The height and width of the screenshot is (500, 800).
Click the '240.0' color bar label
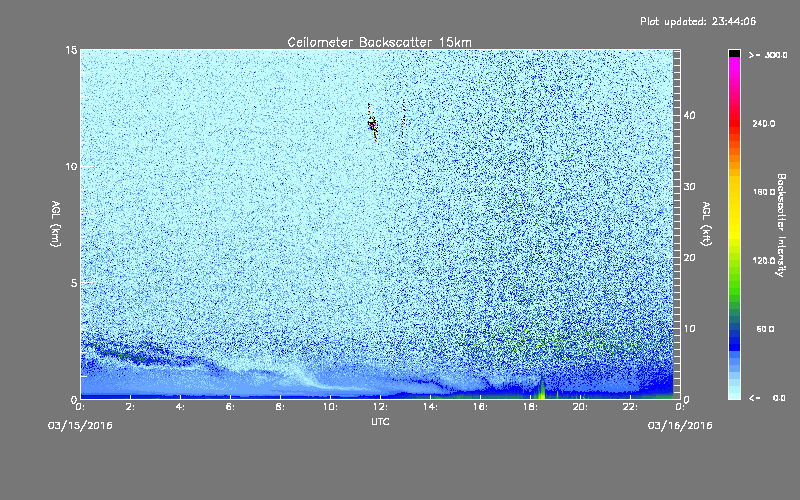[764, 124]
